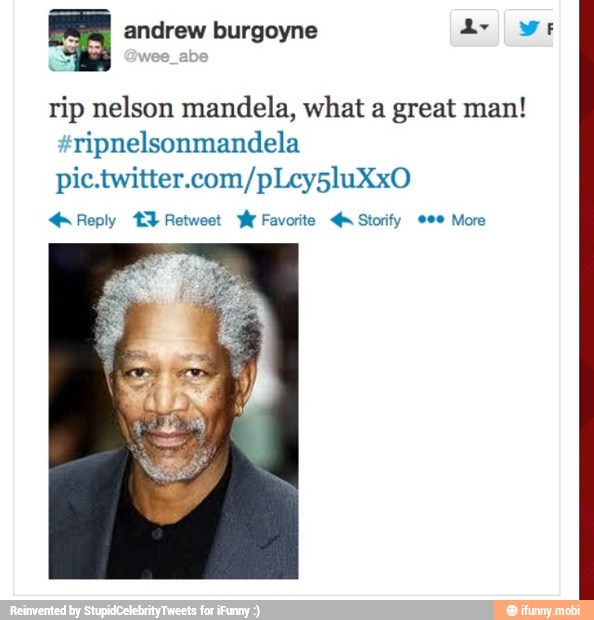
Task: Click the Twitter bird follow button
Action: (x=529, y=28)
